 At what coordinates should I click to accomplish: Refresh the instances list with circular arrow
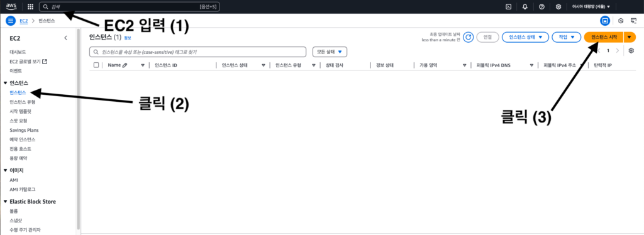pyautogui.click(x=468, y=37)
